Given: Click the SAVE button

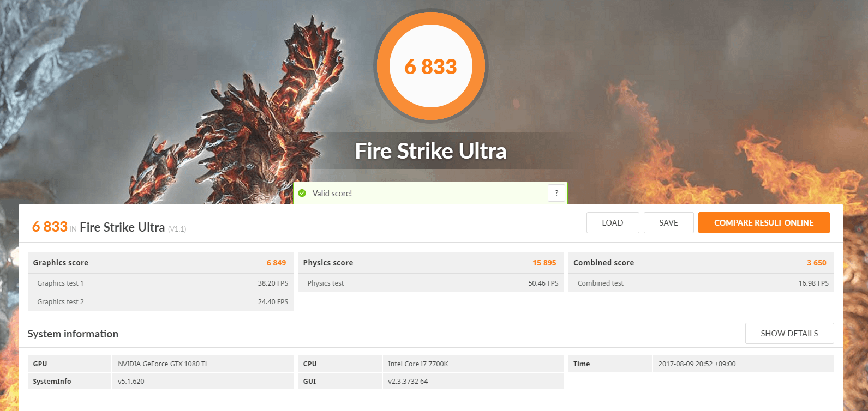Looking at the screenshot, I should (x=669, y=223).
